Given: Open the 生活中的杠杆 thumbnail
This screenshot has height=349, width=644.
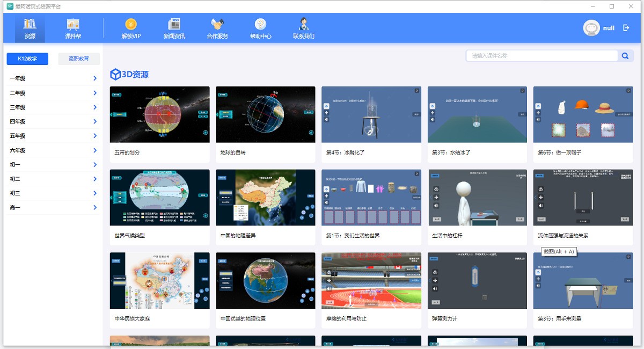Looking at the screenshot, I should (477, 198).
